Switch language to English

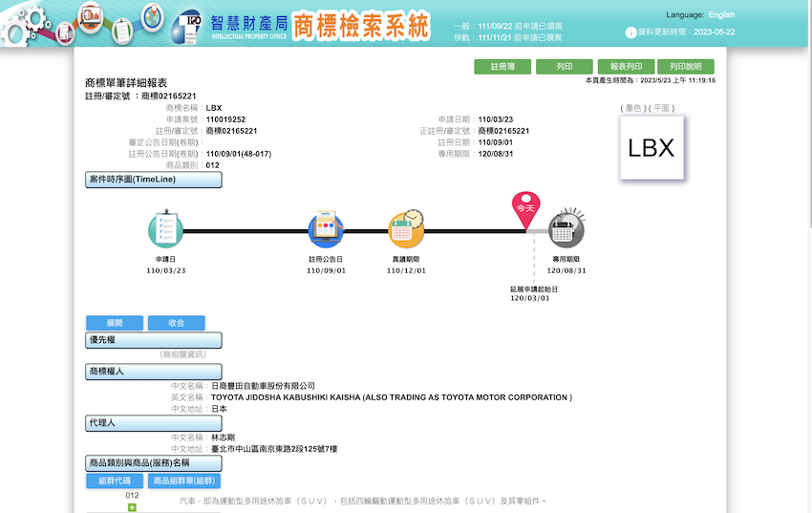(721, 15)
